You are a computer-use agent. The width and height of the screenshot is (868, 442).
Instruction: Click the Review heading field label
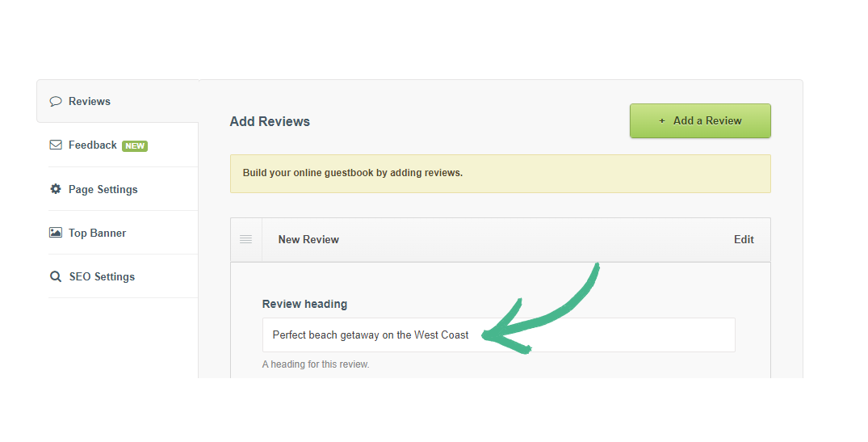click(304, 305)
